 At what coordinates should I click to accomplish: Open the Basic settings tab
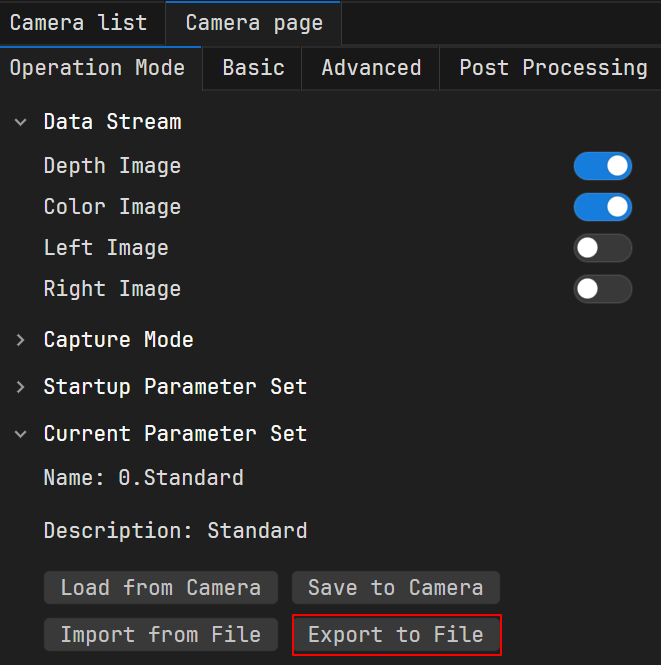tap(253, 68)
